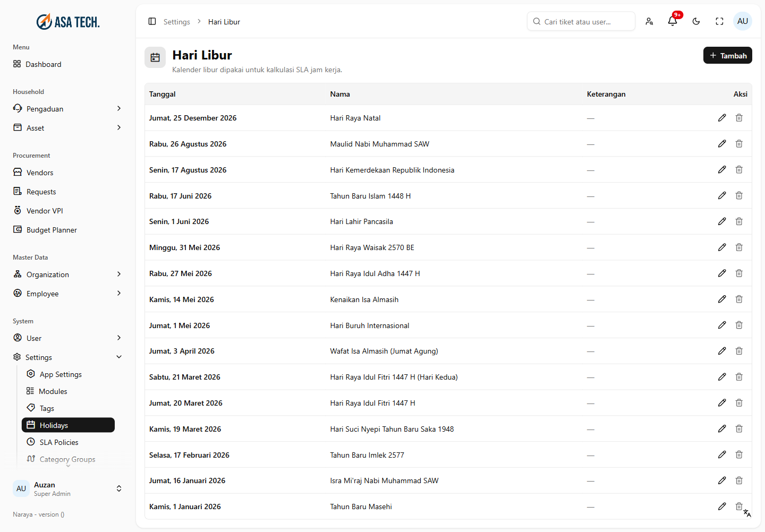Toggle the sidebar panel icon
Screen dimensions: 765x532
152,22
